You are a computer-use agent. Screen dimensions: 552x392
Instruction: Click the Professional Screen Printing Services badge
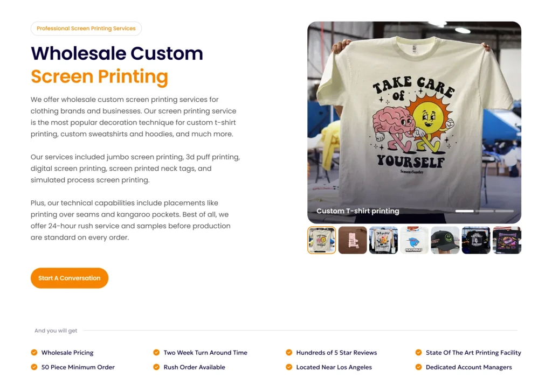point(86,29)
